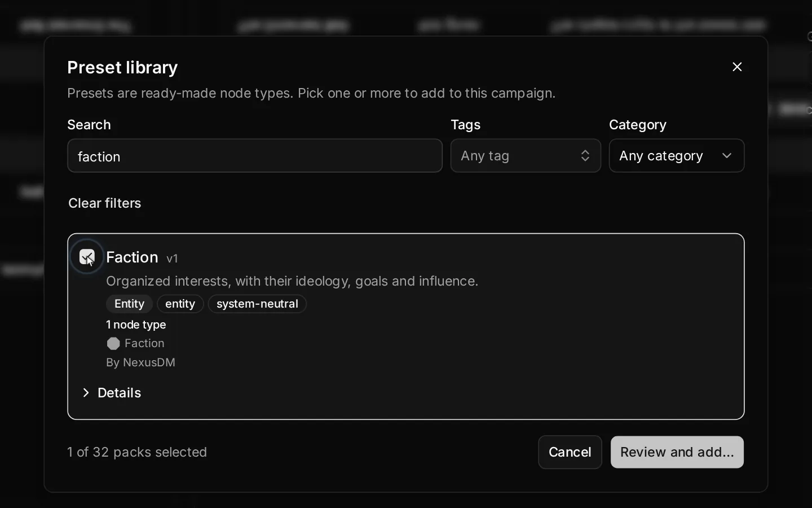Uncheck the Faction preset checkbox
The height and width of the screenshot is (508, 812).
tap(87, 257)
